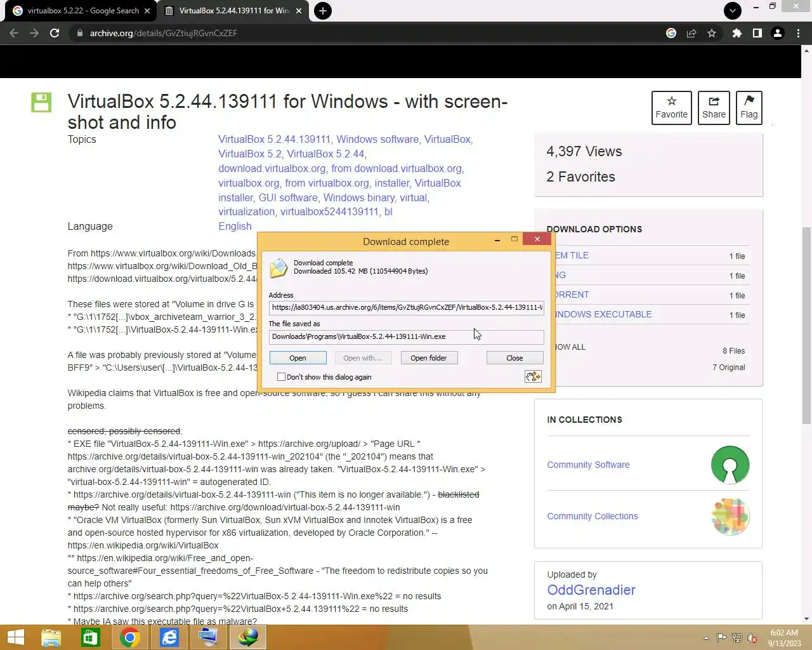Click the network tray icon
812x650 pixels.
click(737, 638)
